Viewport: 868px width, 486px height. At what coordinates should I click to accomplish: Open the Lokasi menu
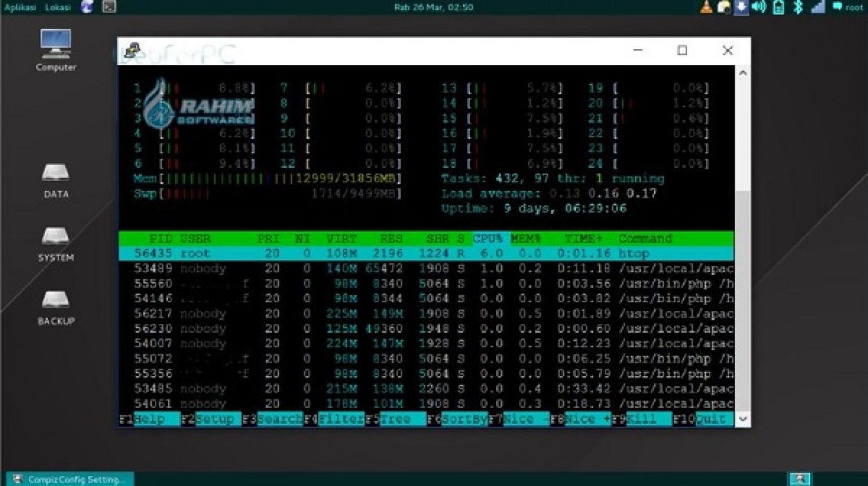tap(58, 7)
